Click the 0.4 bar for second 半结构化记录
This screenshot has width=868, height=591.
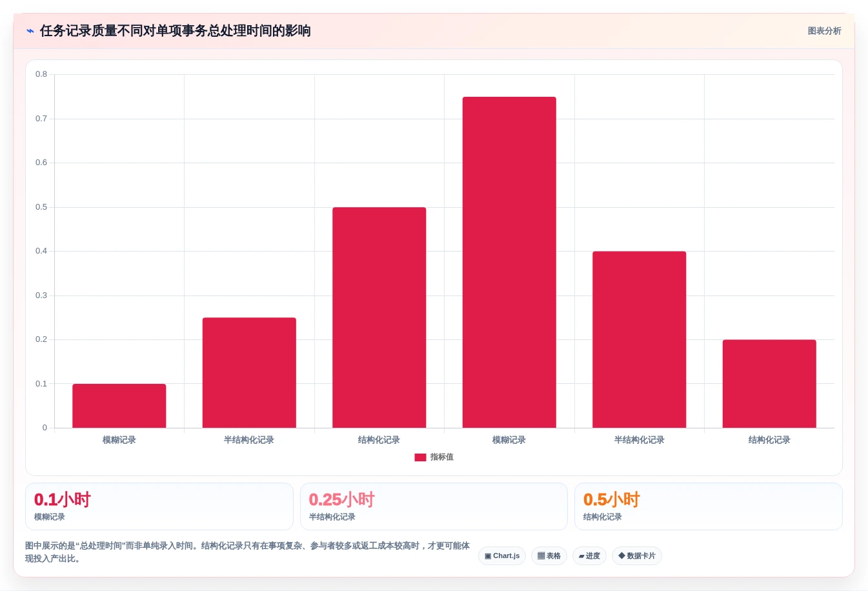tap(640, 339)
